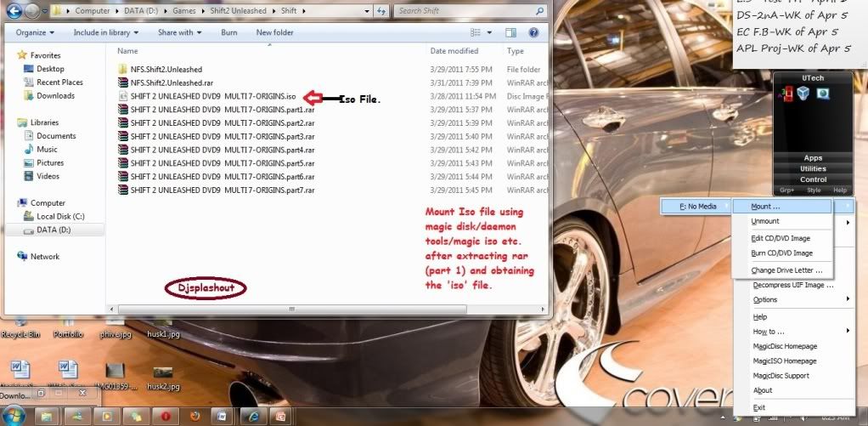
Task: Select the part3.rar archive icon
Action: 123,136
